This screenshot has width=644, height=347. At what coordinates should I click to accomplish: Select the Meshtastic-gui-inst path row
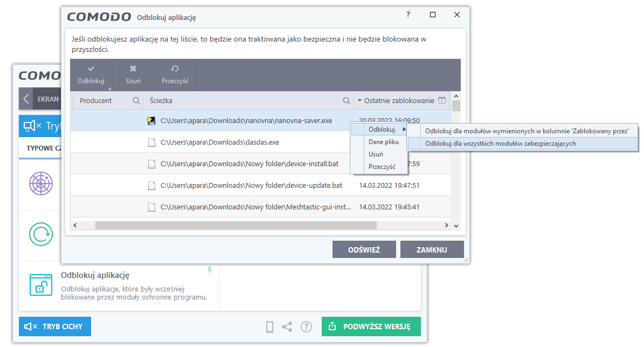(x=255, y=207)
